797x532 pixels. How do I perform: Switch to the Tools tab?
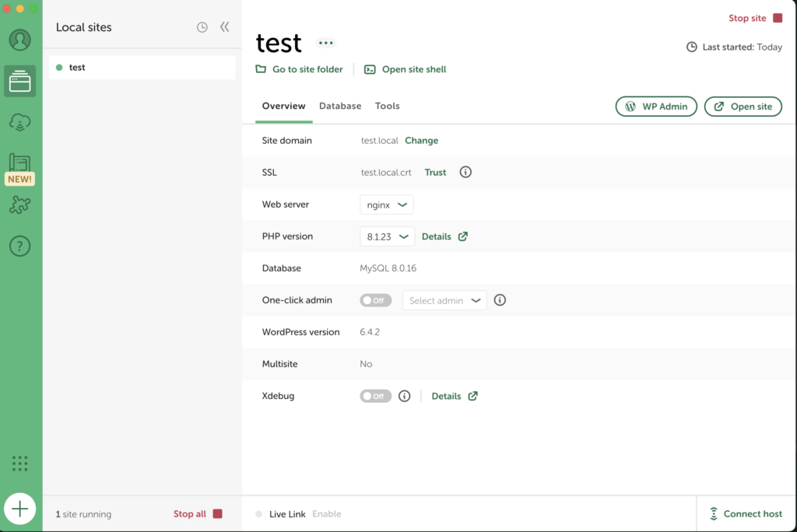[388, 107]
